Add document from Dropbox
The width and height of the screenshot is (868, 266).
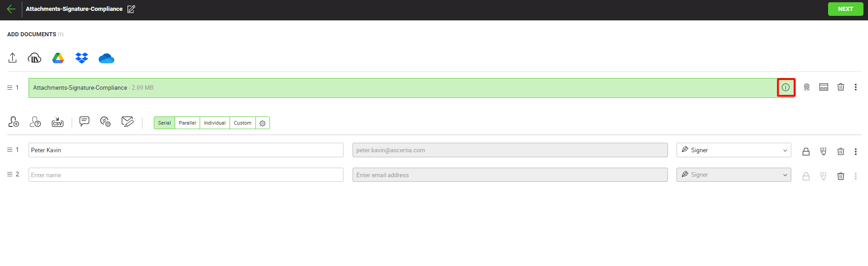(x=82, y=58)
